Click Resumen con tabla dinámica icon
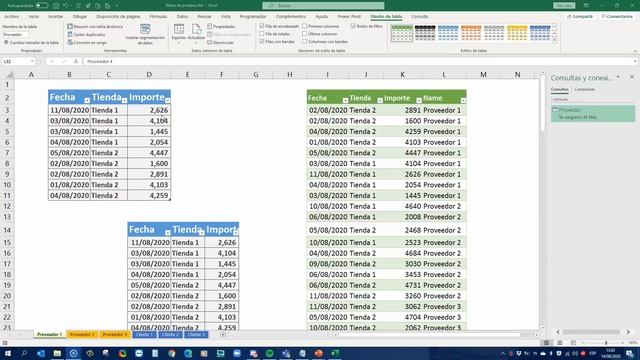 pos(70,27)
